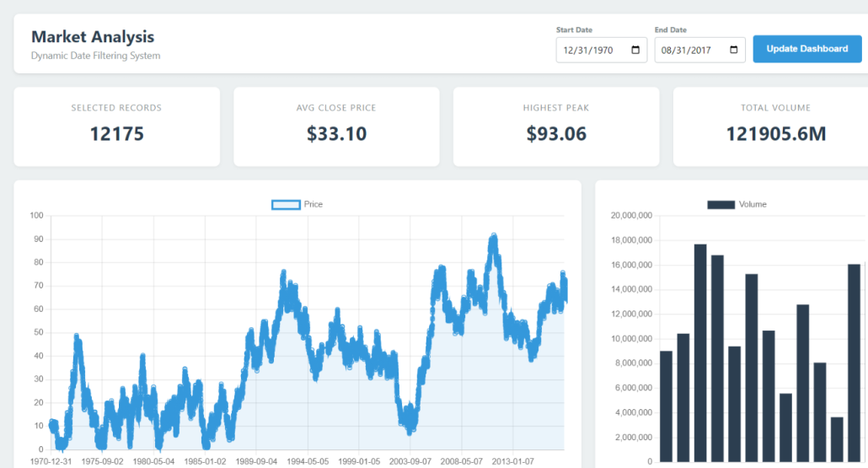The height and width of the screenshot is (468, 868).
Task: Select the Highest Peak stat card
Action: tap(556, 126)
